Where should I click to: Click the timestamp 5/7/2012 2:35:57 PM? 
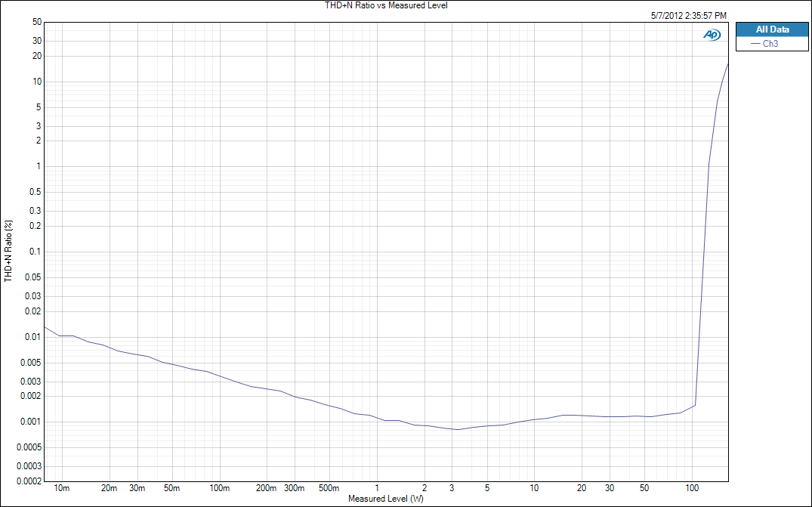[x=689, y=16]
